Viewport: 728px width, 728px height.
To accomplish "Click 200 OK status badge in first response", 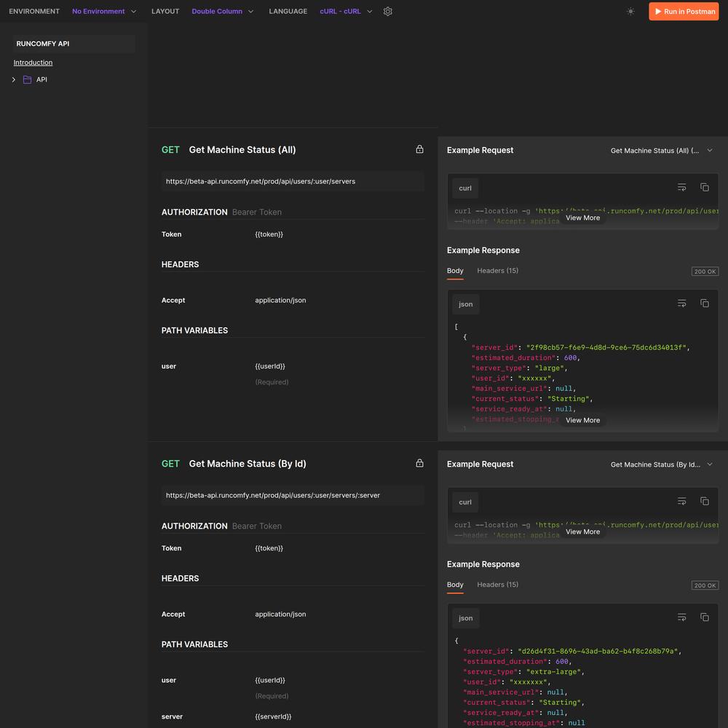I will (705, 271).
